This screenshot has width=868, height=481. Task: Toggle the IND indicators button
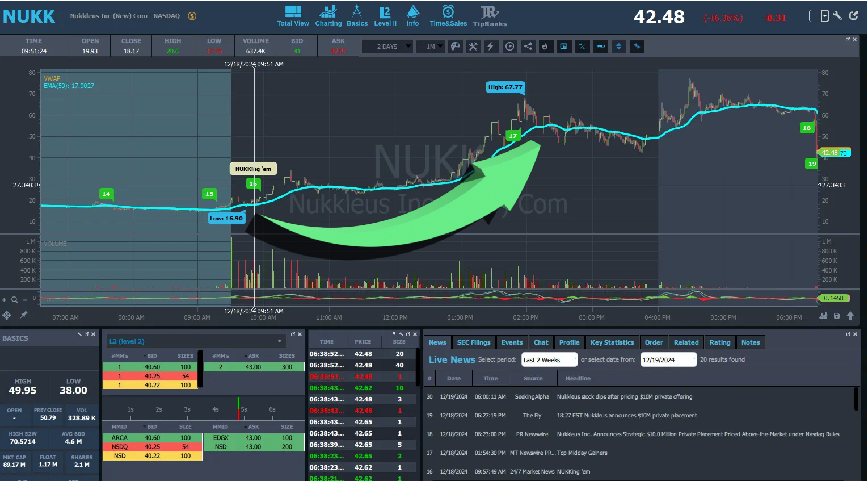pyautogui.click(x=600, y=47)
